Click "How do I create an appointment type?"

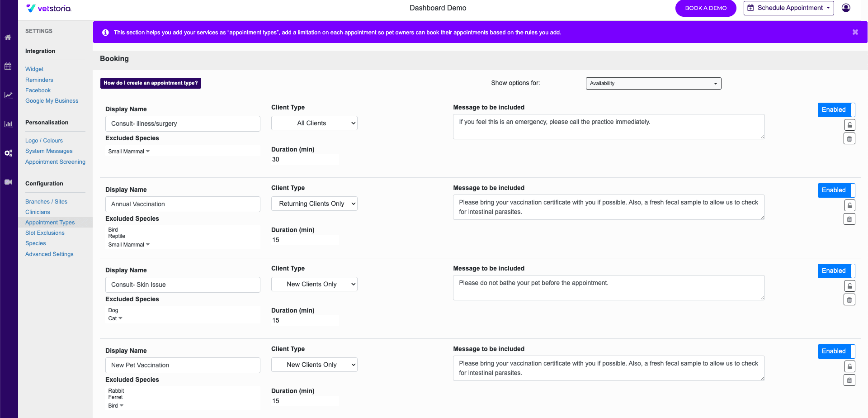click(151, 83)
